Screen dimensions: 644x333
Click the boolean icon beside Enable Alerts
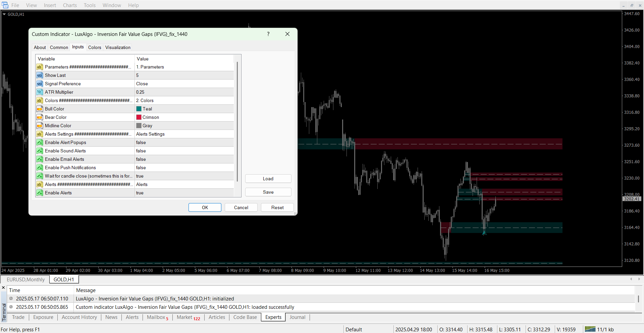pos(40,193)
